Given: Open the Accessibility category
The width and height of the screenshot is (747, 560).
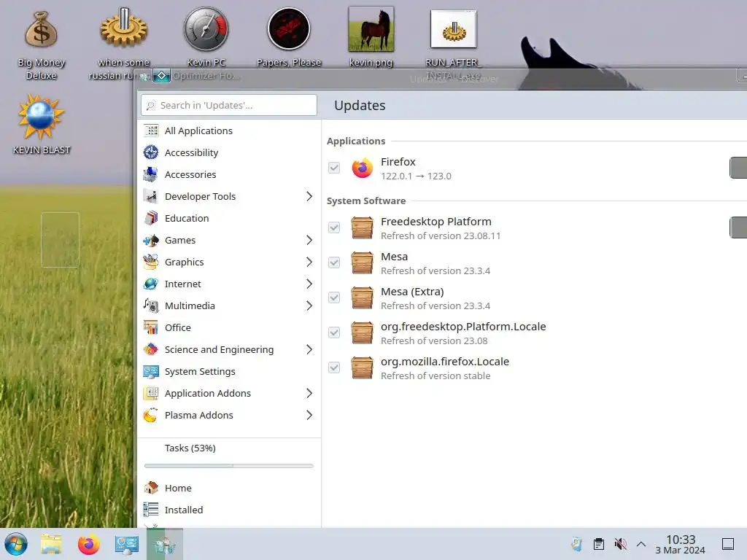Looking at the screenshot, I should (229, 152).
